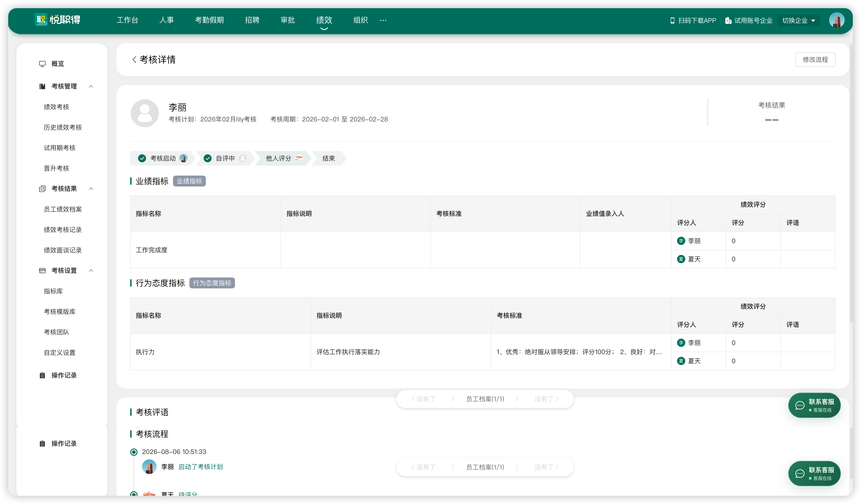The width and height of the screenshot is (861, 504).
Task: Click the 考核设置 card icon
Action: pos(42,271)
